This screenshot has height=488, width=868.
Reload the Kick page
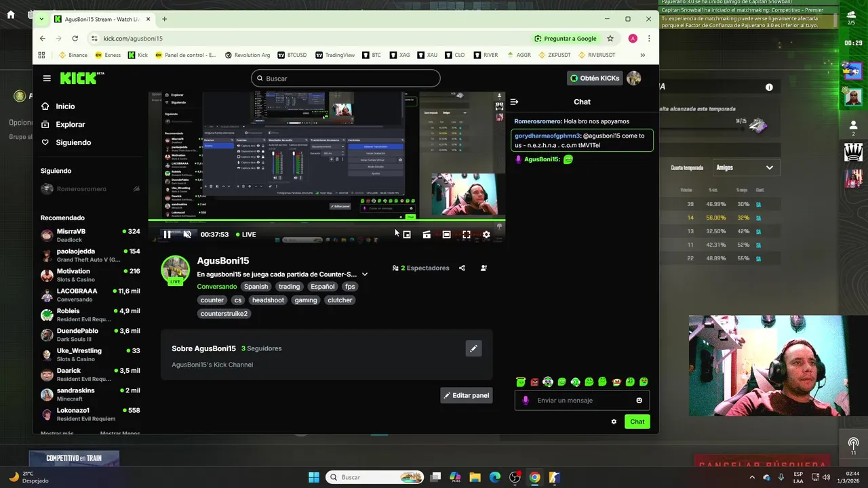(x=75, y=39)
